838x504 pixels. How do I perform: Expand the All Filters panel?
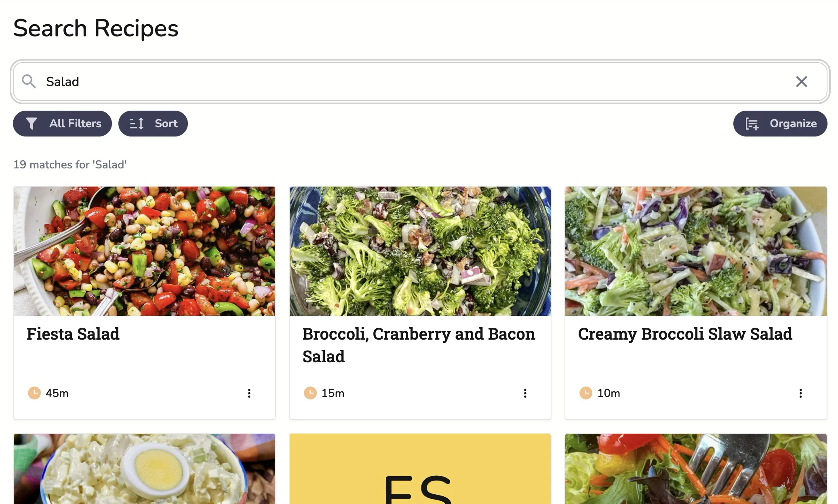pos(62,124)
